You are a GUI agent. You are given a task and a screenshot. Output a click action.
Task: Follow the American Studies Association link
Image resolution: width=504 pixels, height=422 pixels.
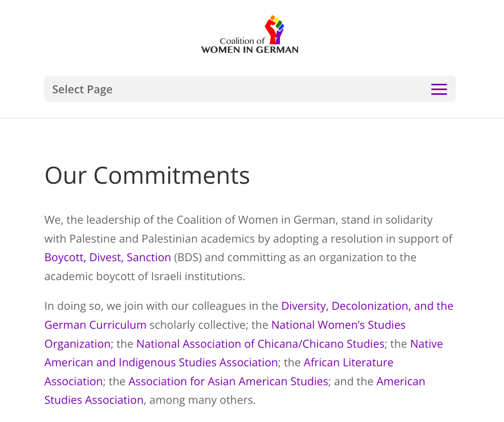click(94, 400)
